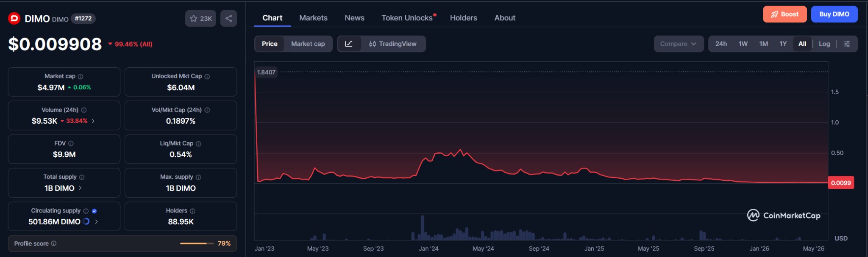The height and width of the screenshot is (257, 868).
Task: Click Max. supply 1B DIMO value
Action: (x=181, y=188)
